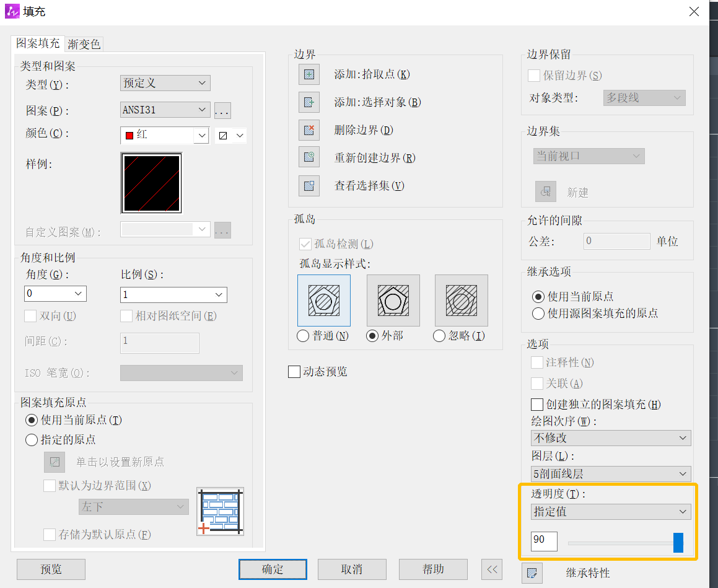The height and width of the screenshot is (588, 718).
Task: Choose 使用当前原点 in 图案填充原点
Action: click(32, 420)
